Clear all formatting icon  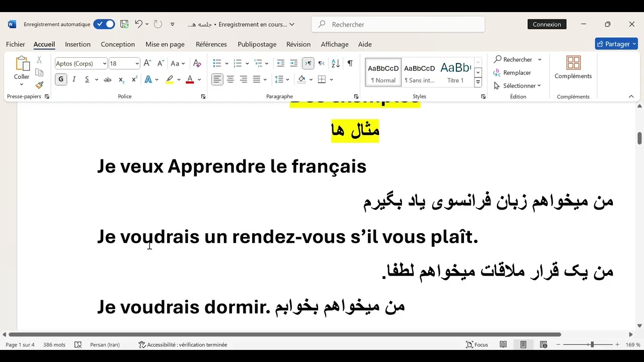tap(197, 63)
